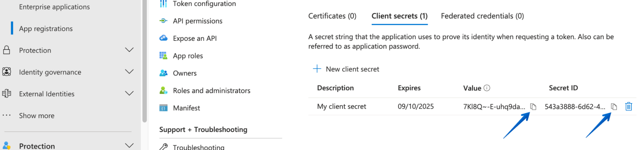Click Roles and administrators icon
This screenshot has width=644, height=150.
point(163,91)
